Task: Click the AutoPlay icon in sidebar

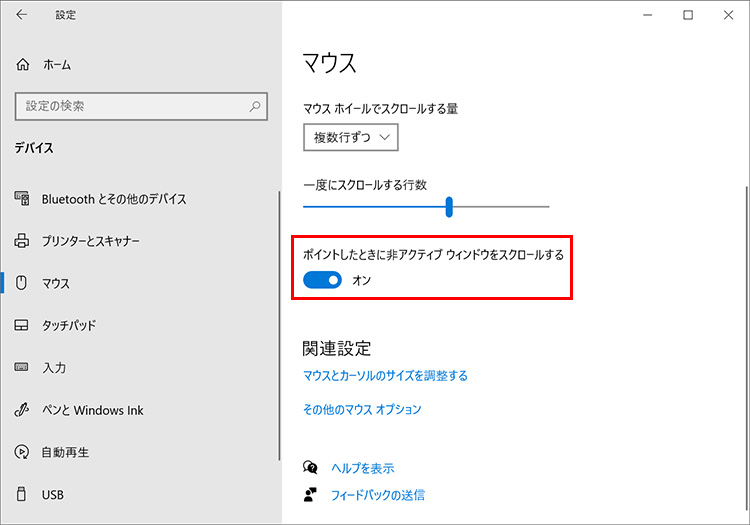Action: click(x=23, y=452)
